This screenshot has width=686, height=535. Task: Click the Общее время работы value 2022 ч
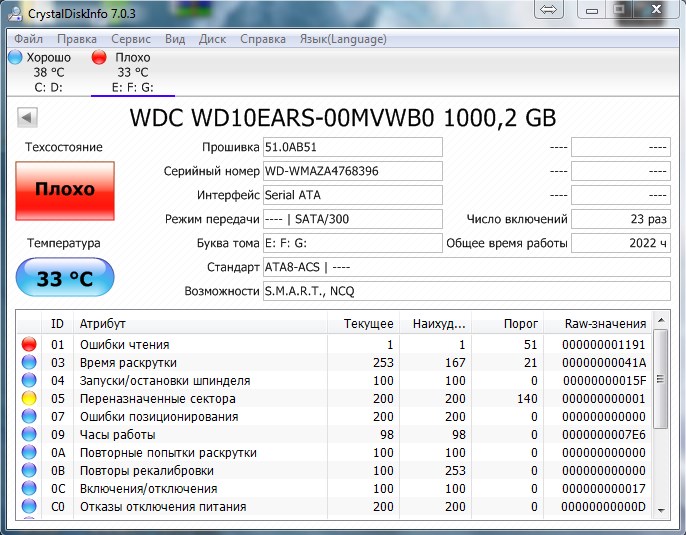[621, 243]
